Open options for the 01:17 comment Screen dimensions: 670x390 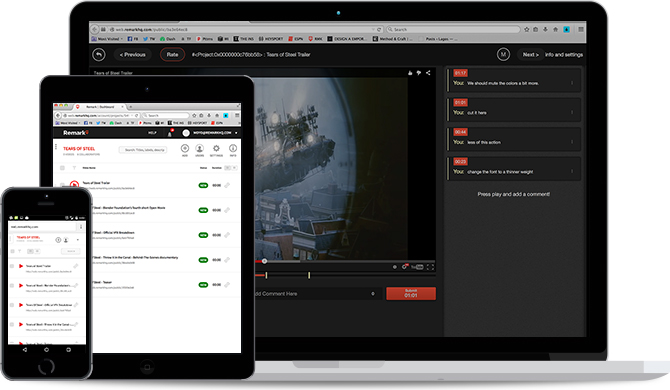(572, 83)
